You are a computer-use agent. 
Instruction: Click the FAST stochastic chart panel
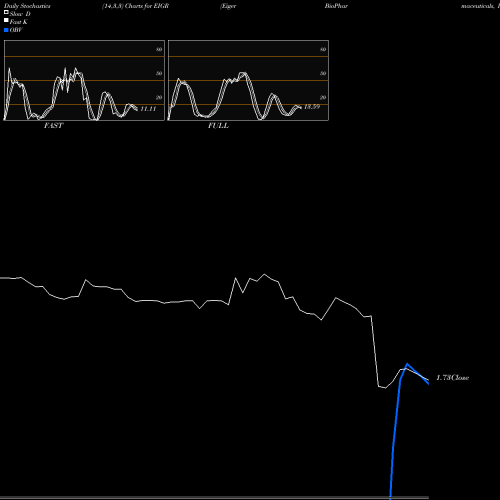[84, 80]
